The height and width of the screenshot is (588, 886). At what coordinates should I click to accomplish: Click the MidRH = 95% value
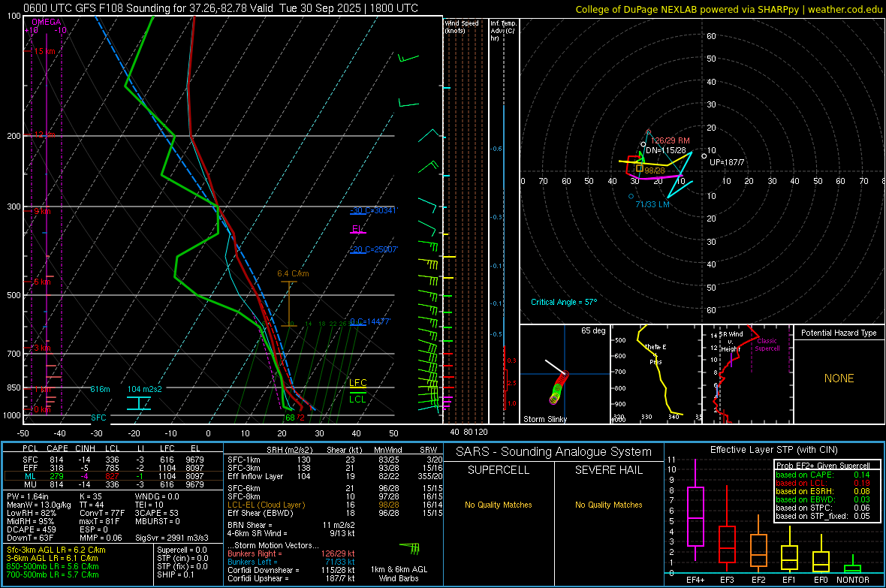coord(31,521)
